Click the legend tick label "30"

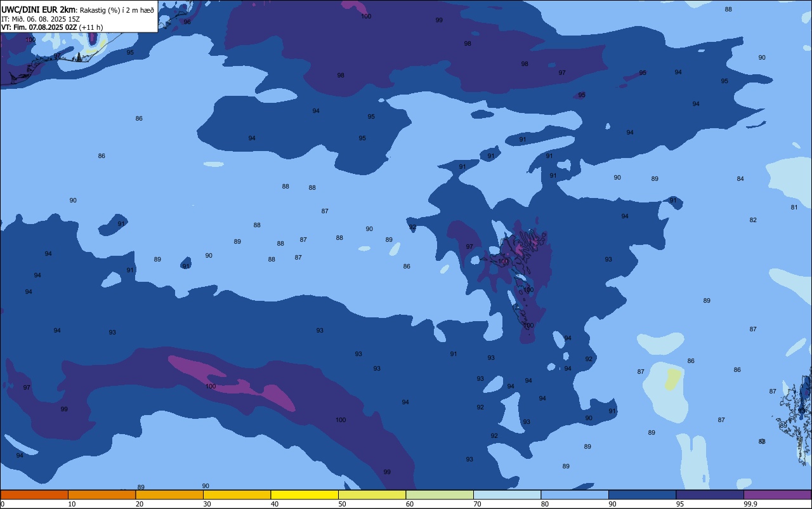coord(207,504)
